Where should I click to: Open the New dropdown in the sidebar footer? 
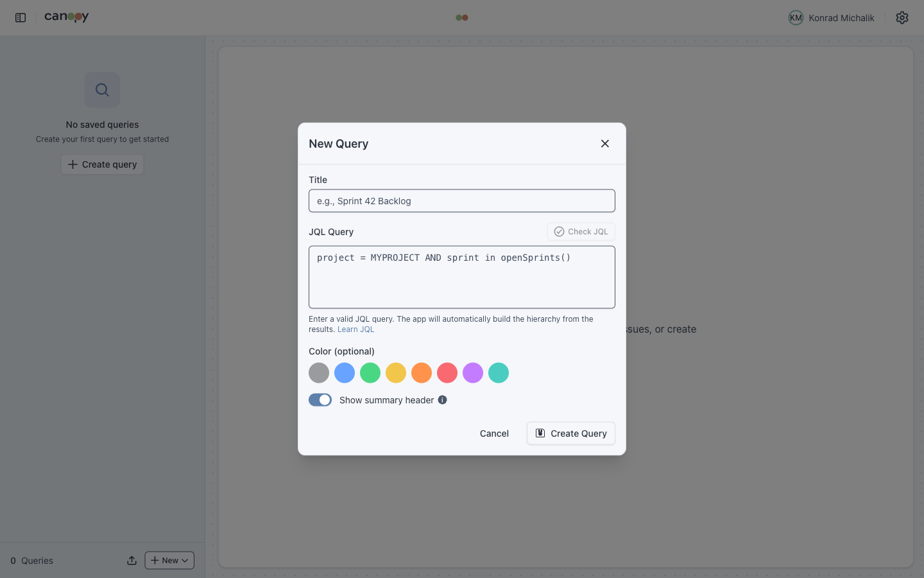coord(169,560)
